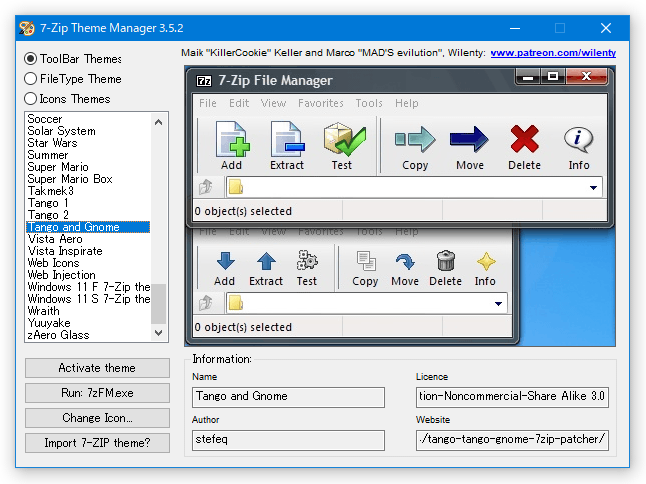Viewport: 646px width, 484px height.
Task: Click the yellow folder icon in lower address field
Action: (x=236, y=303)
